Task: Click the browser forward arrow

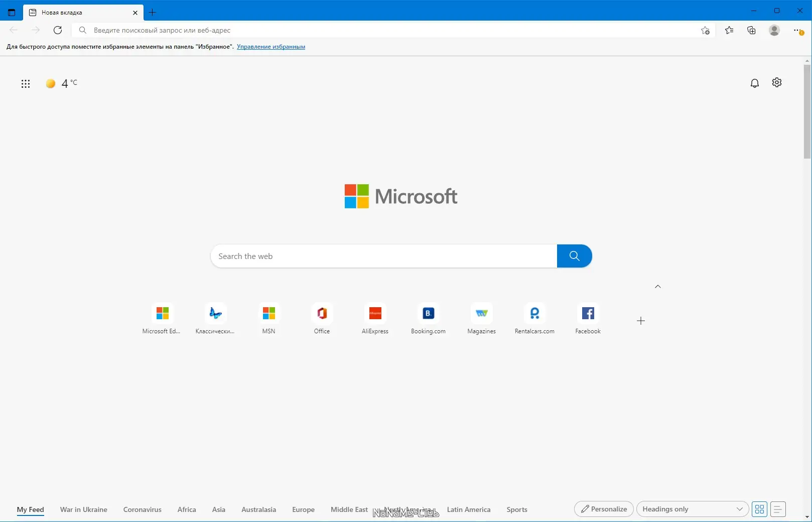Action: 35,30
